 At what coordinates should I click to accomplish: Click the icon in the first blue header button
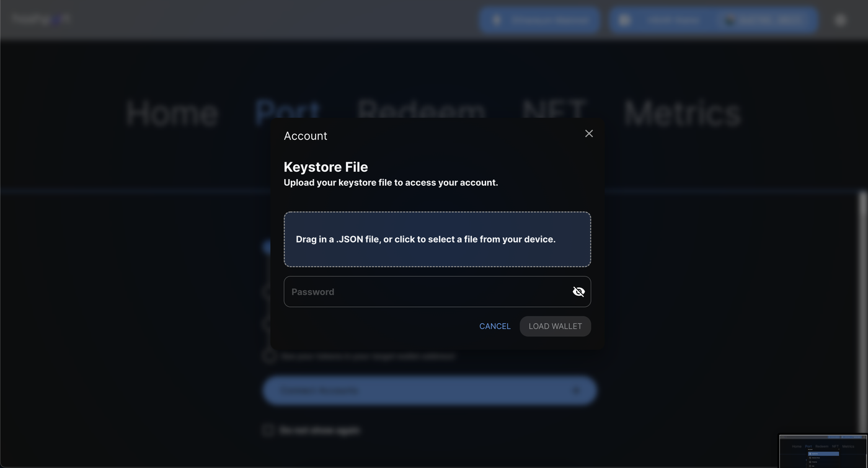497,20
